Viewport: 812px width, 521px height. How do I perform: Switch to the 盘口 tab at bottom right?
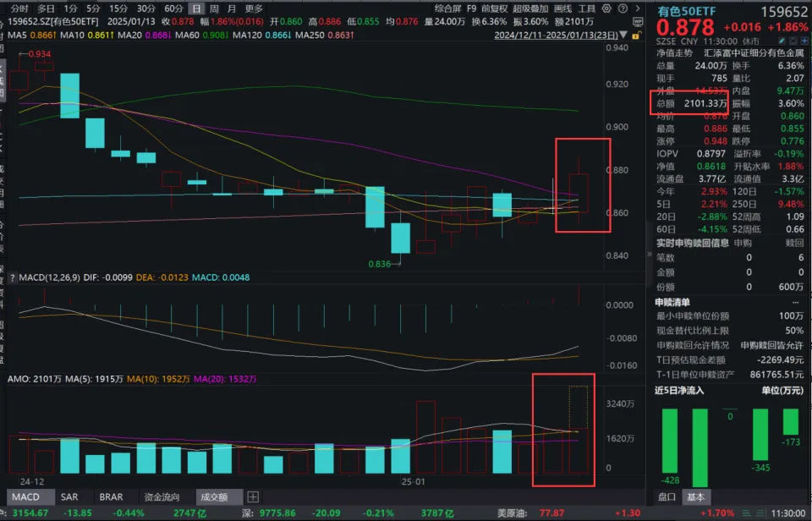point(667,497)
